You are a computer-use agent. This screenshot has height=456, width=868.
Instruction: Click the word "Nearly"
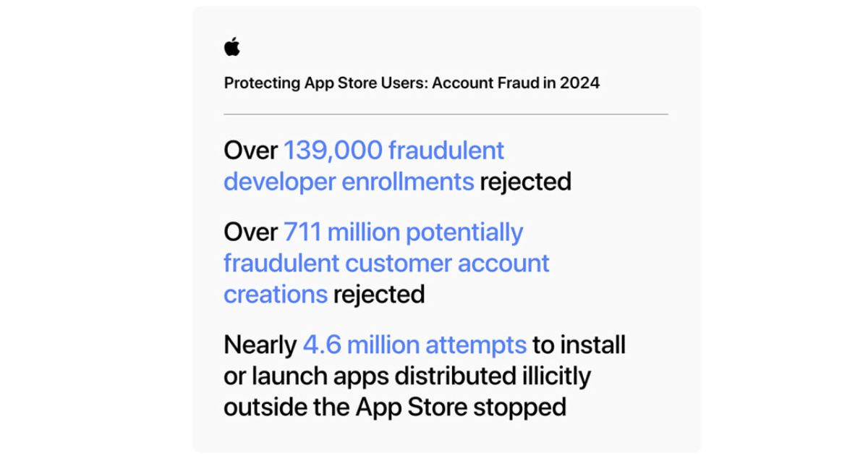coord(260,345)
